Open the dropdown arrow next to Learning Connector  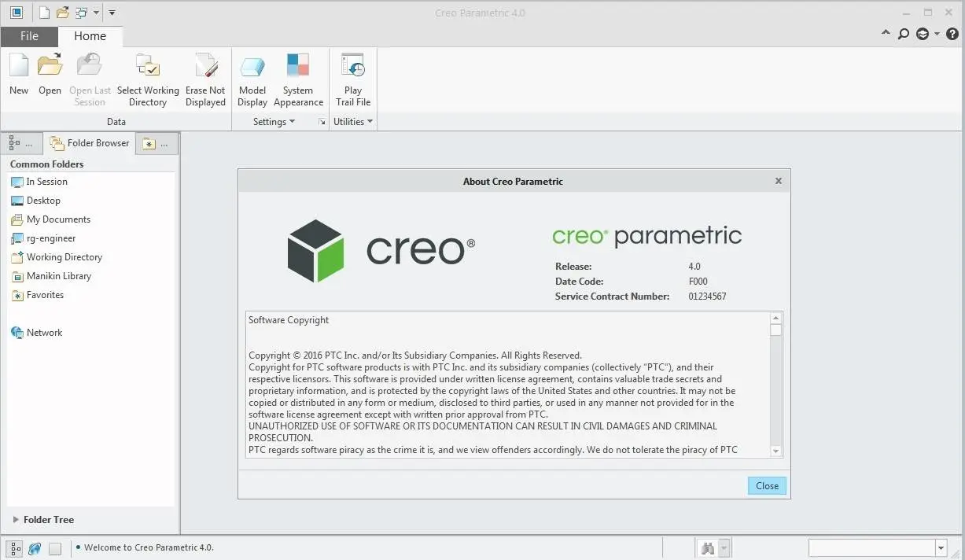937,34
